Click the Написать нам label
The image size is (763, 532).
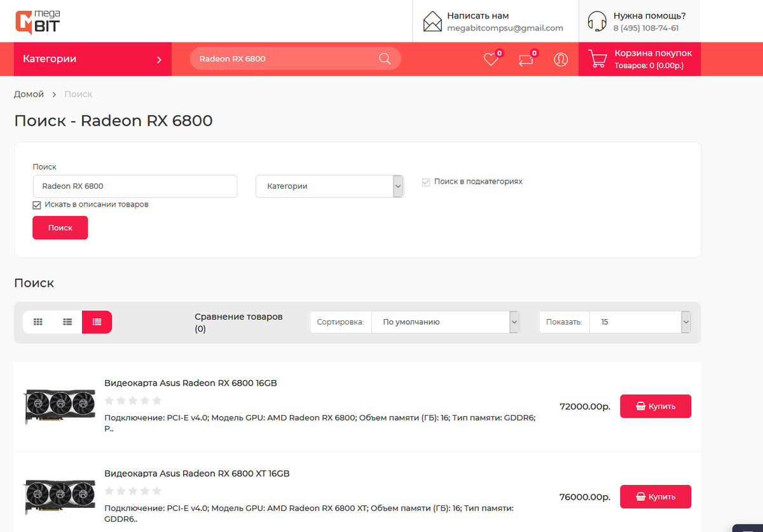tap(478, 16)
